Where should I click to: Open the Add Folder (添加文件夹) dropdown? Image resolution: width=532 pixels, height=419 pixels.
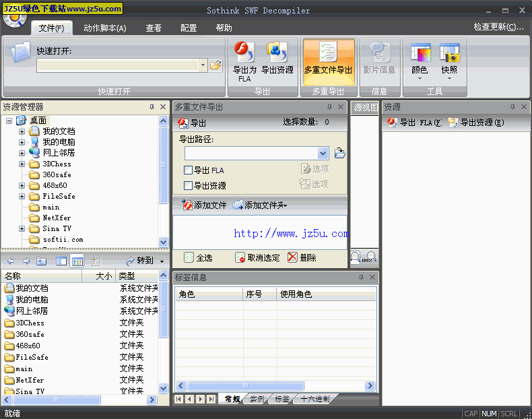point(286,205)
